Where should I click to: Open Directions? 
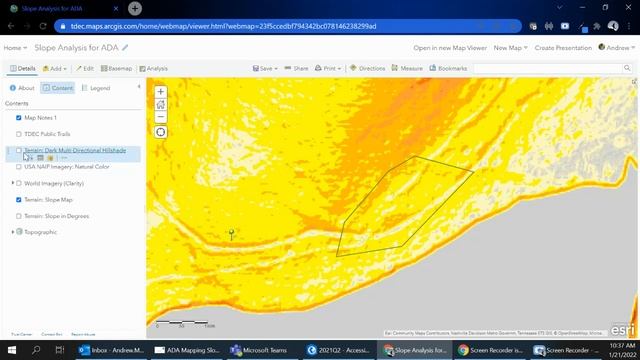[367, 69]
